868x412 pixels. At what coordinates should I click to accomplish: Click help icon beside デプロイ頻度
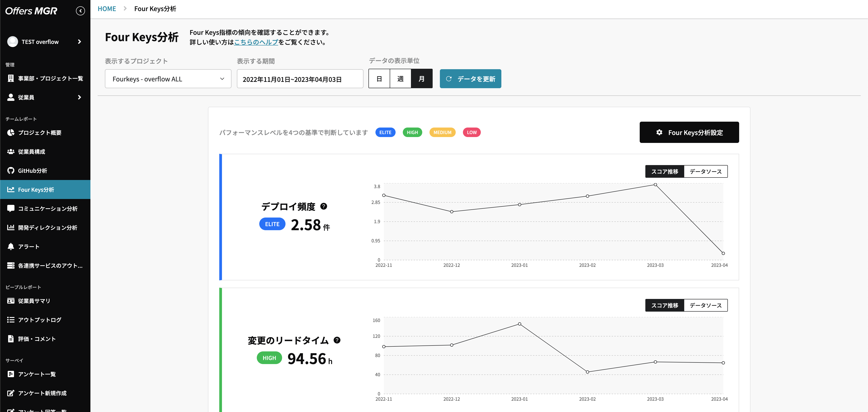point(323,206)
